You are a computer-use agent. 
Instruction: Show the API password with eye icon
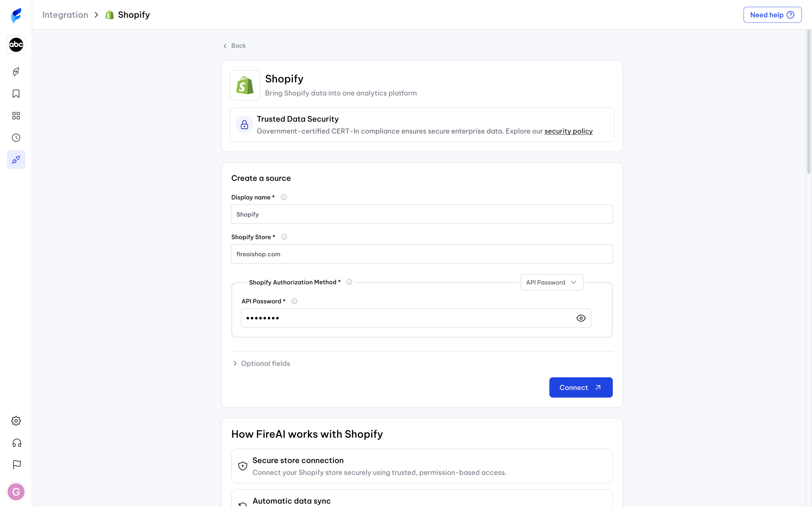581,318
